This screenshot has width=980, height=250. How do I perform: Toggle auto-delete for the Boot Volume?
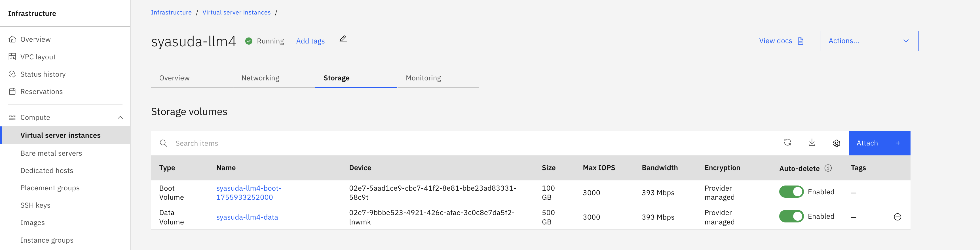coord(791,192)
